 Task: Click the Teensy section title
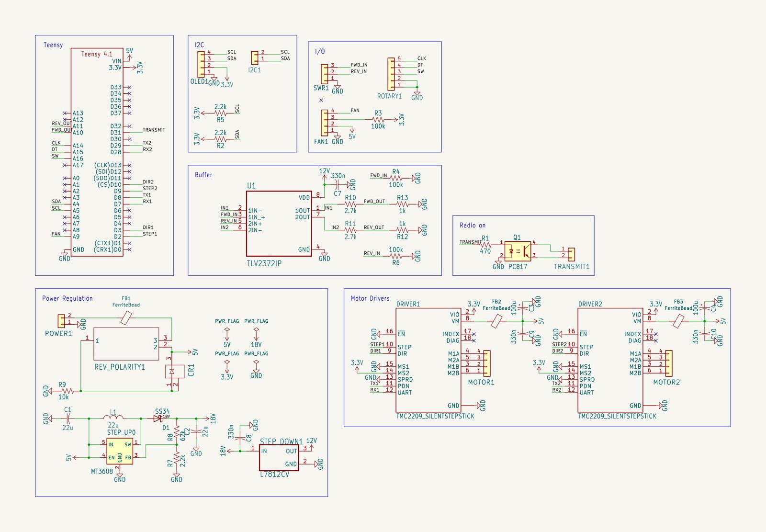pos(53,45)
